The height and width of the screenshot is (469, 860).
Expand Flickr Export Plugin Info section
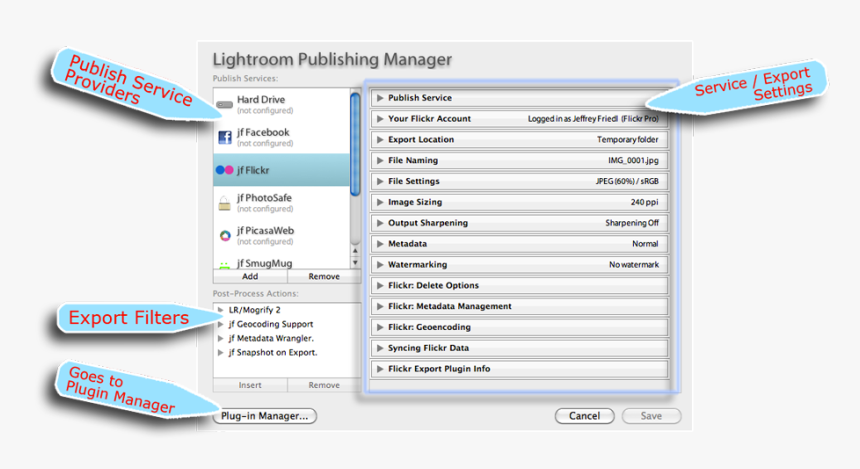[x=380, y=369]
